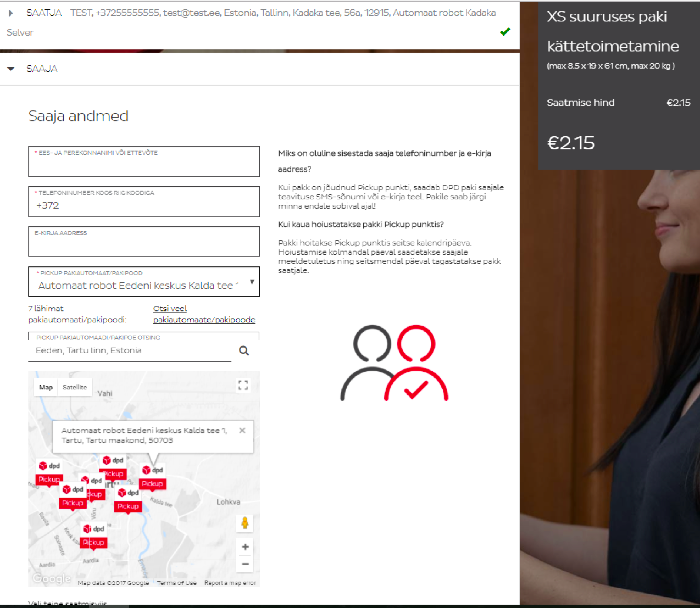Viewport: 700px width, 608px height.
Task: Focus the name or company field
Action: point(144,162)
